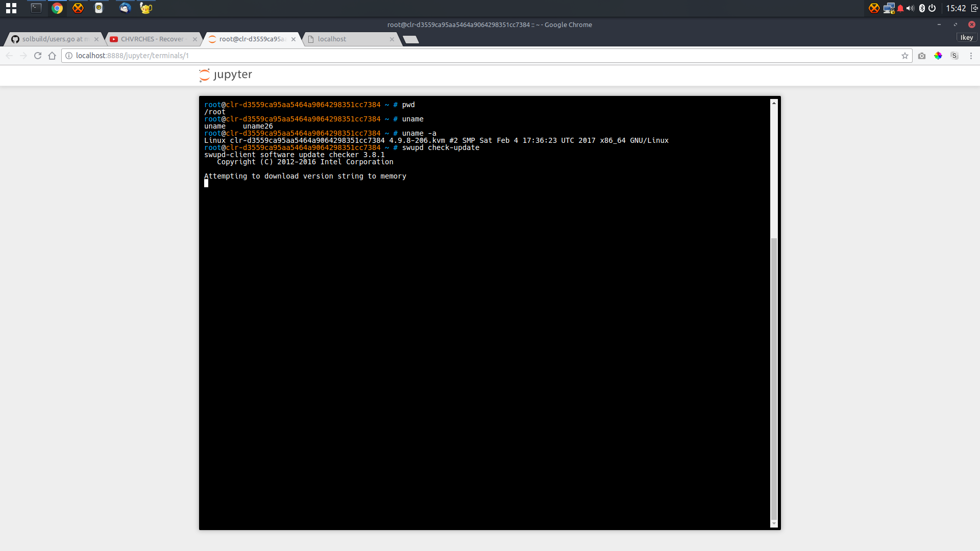Open the volume control tray icon
The height and width of the screenshot is (551, 980).
pyautogui.click(x=910, y=8)
